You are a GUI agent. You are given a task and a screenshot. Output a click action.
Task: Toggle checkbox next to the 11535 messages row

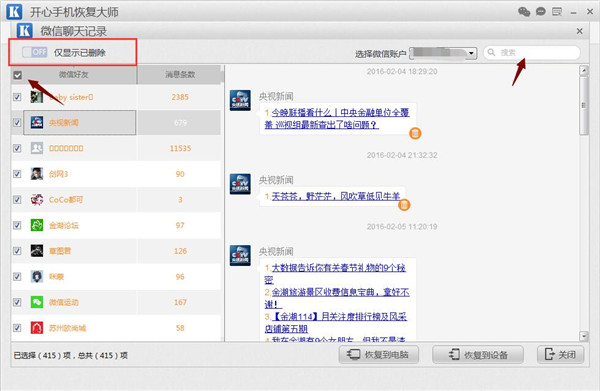coord(17,148)
